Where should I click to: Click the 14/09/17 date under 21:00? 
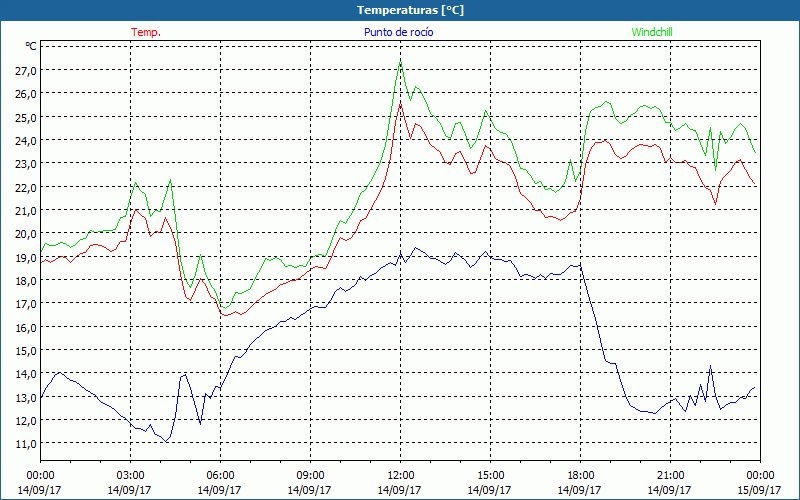669,490
